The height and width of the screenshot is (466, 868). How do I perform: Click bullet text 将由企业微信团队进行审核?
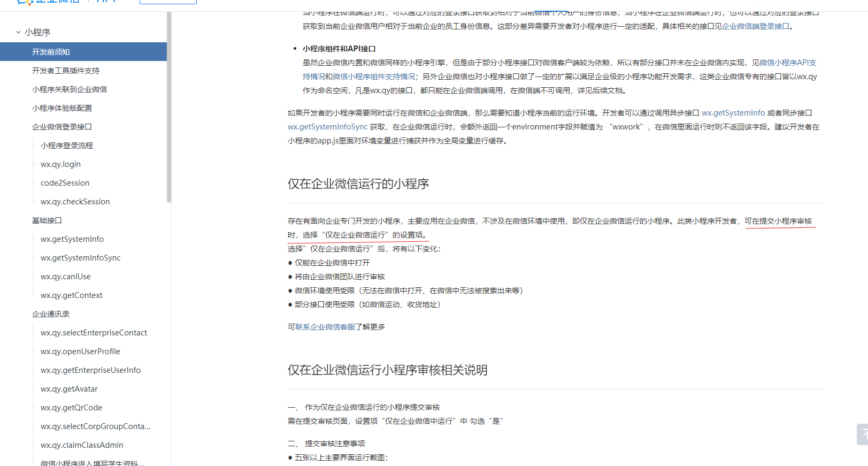(340, 277)
